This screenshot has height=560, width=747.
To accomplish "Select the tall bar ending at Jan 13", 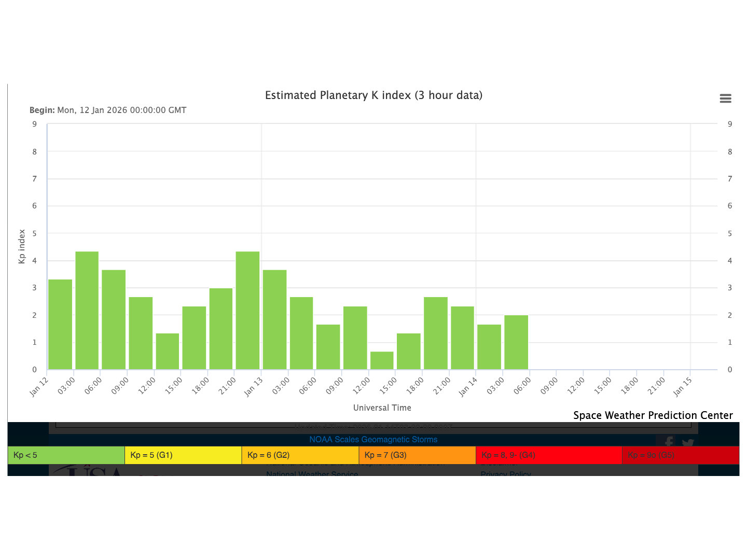I will (x=247, y=311).
